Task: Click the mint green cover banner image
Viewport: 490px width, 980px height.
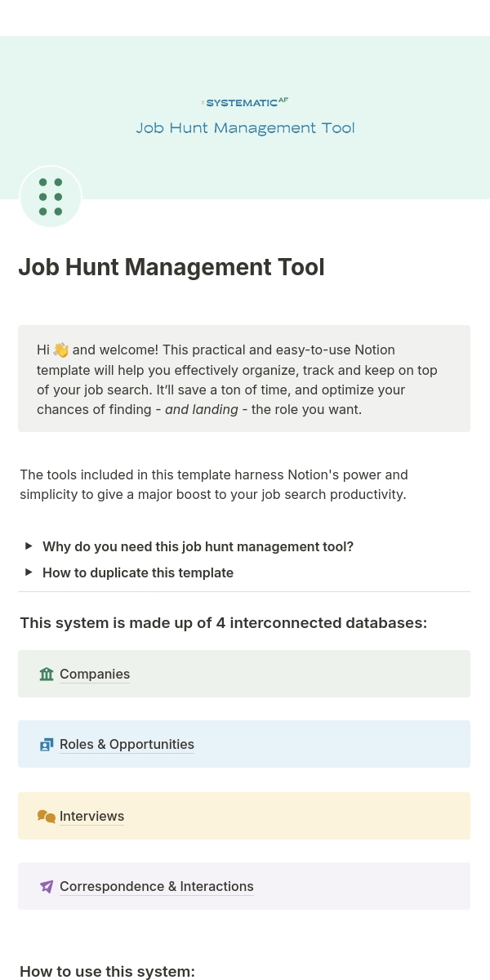Action: pyautogui.click(x=245, y=118)
